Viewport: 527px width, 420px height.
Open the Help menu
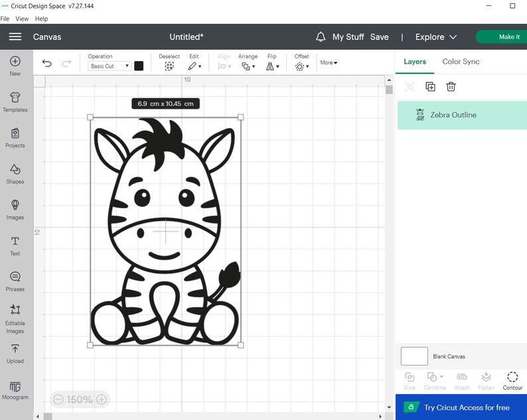pyautogui.click(x=41, y=19)
